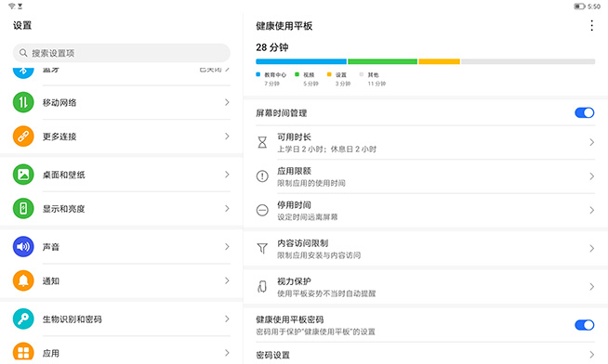608x364 pixels.
Task: Toggle the 健康使用平板密码 switch
Action: 585,325
